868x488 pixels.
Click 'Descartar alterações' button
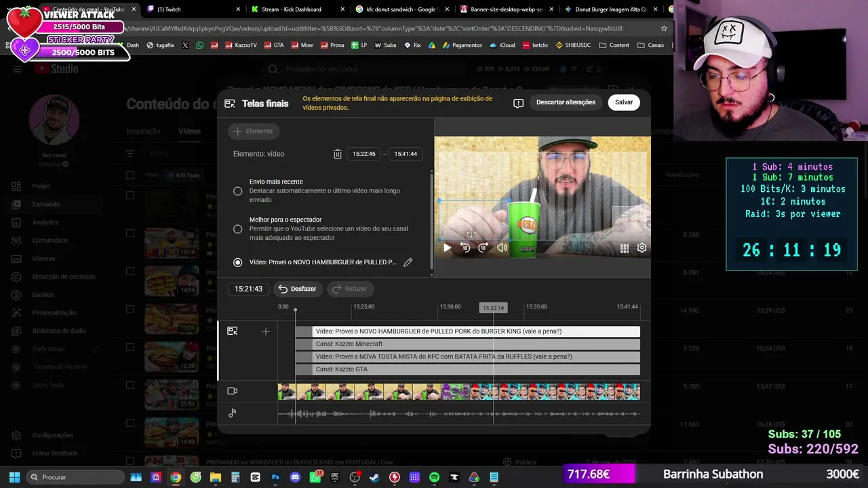pos(566,102)
